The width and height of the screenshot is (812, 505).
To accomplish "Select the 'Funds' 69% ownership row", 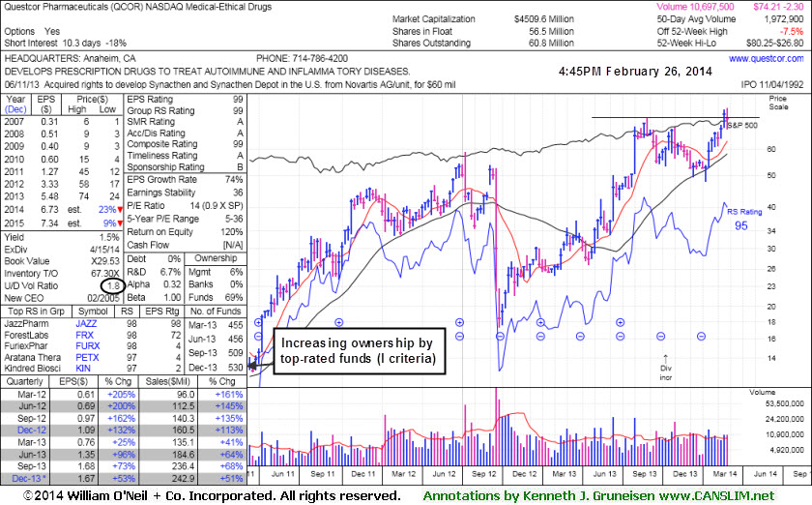I will [216, 298].
